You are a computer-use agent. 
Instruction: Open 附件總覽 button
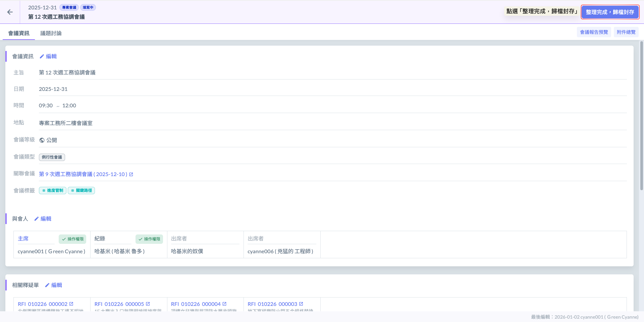pos(626,32)
